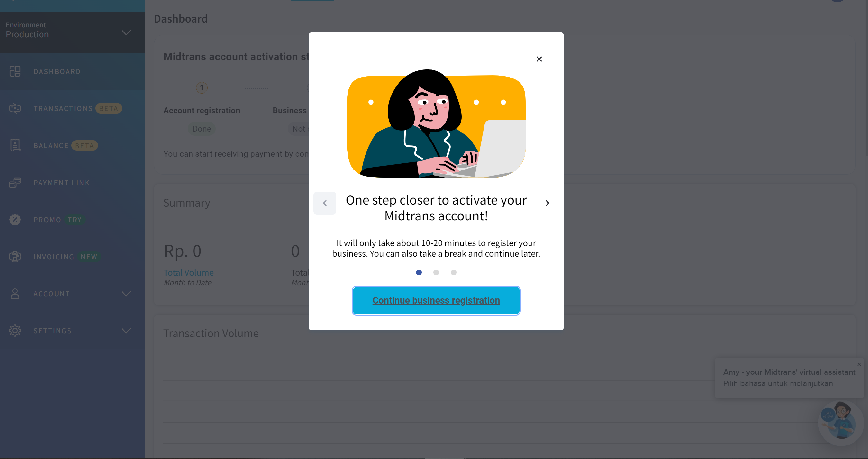Click the Payment Link cards icon

point(15,182)
